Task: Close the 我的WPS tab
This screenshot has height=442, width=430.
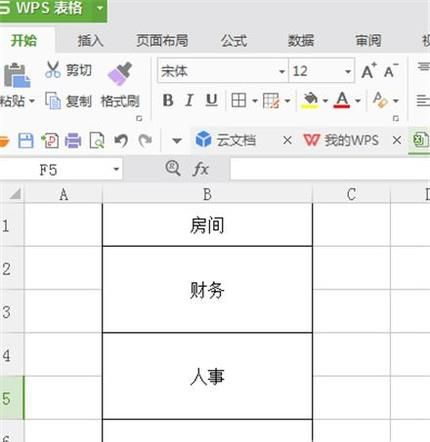Action: pos(397,140)
